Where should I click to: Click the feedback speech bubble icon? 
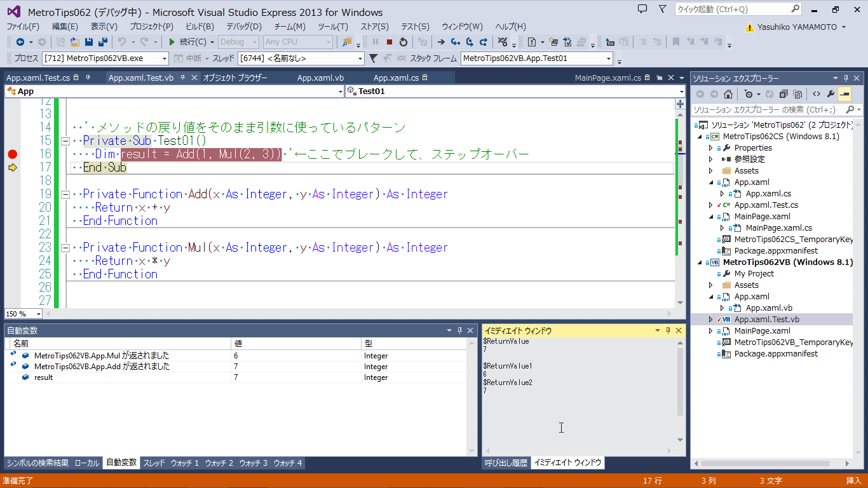click(642, 9)
